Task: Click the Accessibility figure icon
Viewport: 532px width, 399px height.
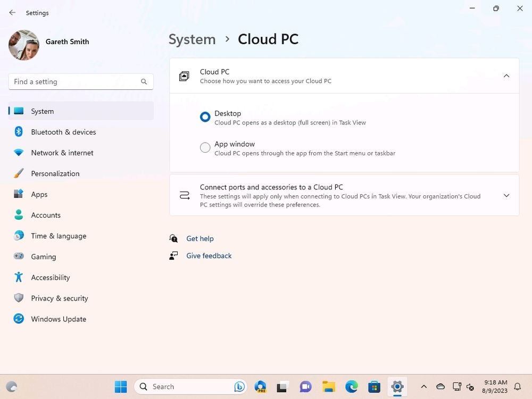Action: [x=19, y=277]
